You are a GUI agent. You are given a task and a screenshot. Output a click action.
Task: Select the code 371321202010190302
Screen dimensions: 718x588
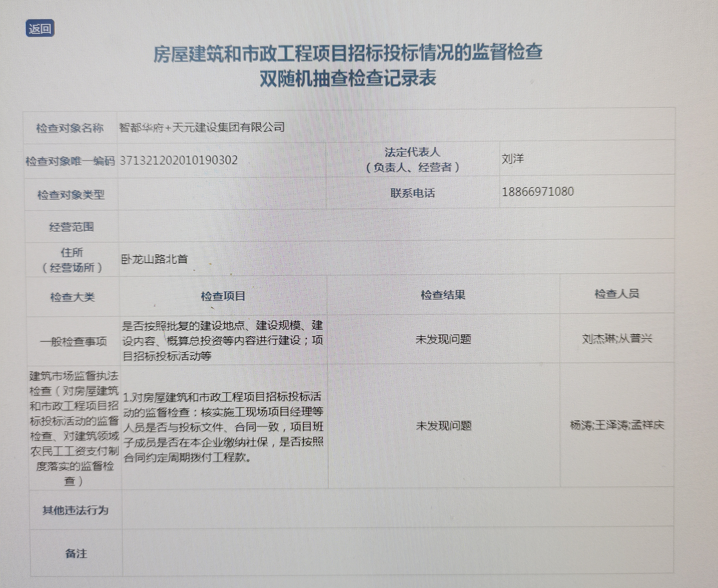(179, 160)
